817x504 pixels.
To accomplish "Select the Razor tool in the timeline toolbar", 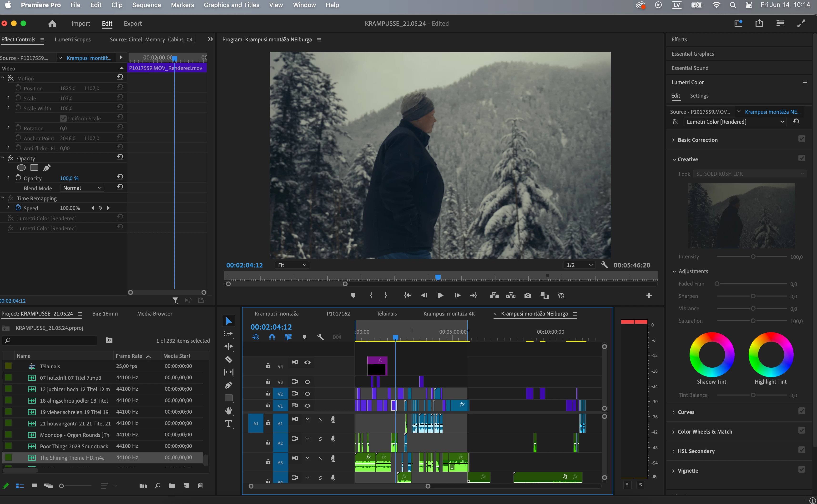I will [228, 359].
